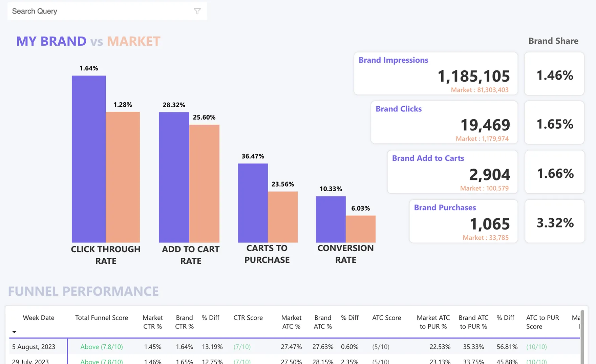The height and width of the screenshot is (364, 596).
Task: Click the 1.46% brand share card
Action: (554, 73)
